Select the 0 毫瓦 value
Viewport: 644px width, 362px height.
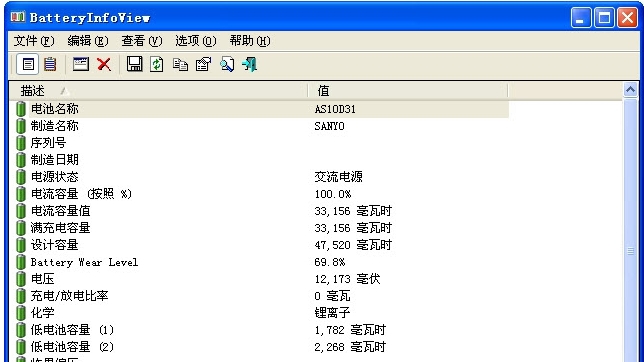point(332,296)
